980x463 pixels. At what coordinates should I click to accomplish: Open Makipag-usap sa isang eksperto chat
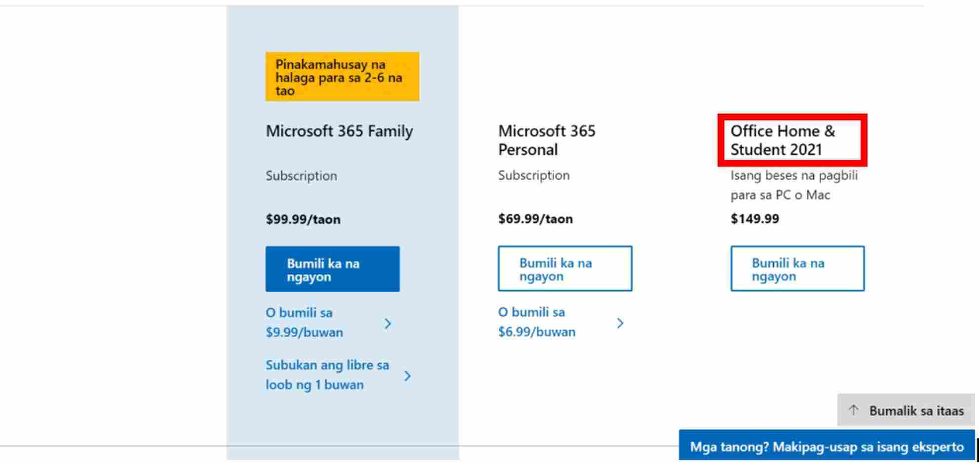(827, 447)
